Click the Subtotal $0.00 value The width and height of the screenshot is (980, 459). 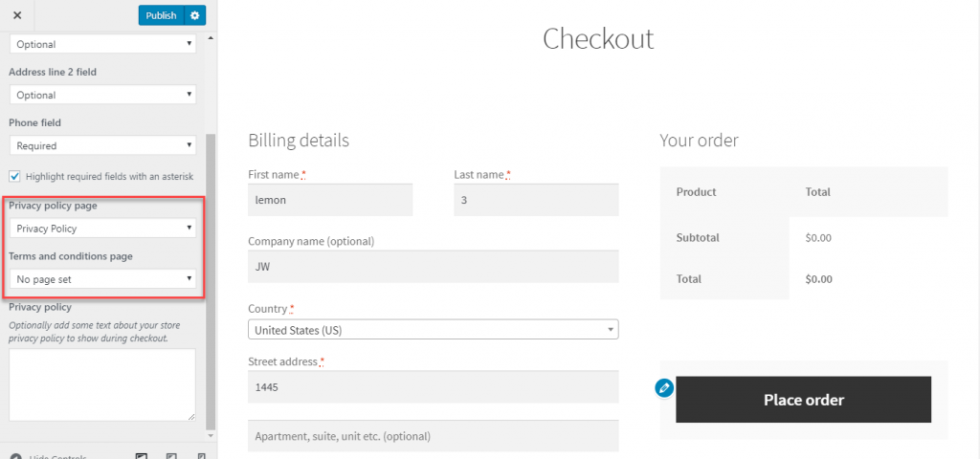819,238
